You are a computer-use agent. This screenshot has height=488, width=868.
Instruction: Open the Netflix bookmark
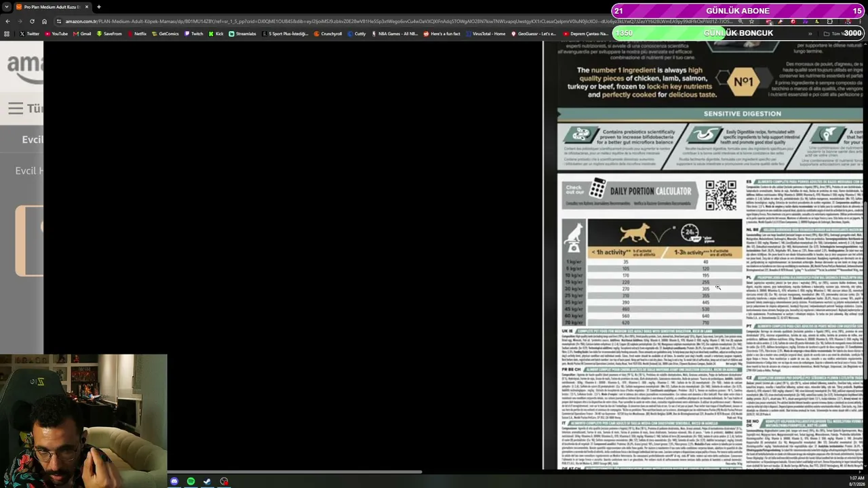click(x=137, y=33)
